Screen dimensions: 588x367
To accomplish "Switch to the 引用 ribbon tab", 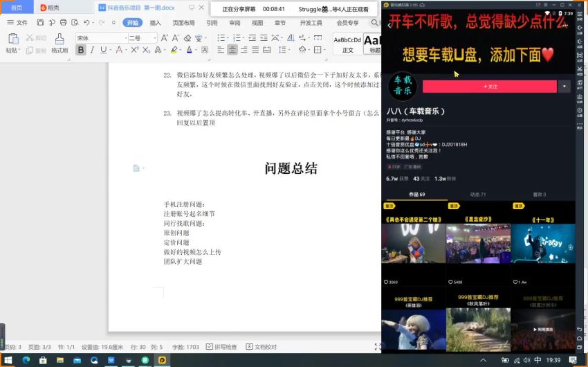I will point(212,23).
